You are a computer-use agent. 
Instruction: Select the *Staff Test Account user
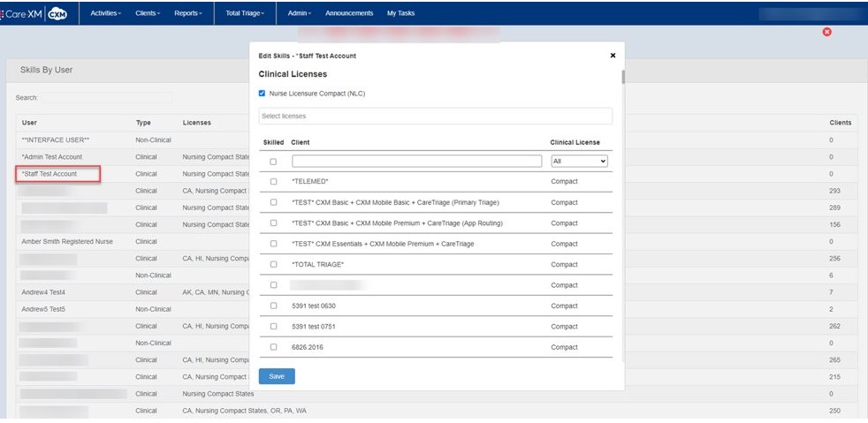(x=50, y=174)
